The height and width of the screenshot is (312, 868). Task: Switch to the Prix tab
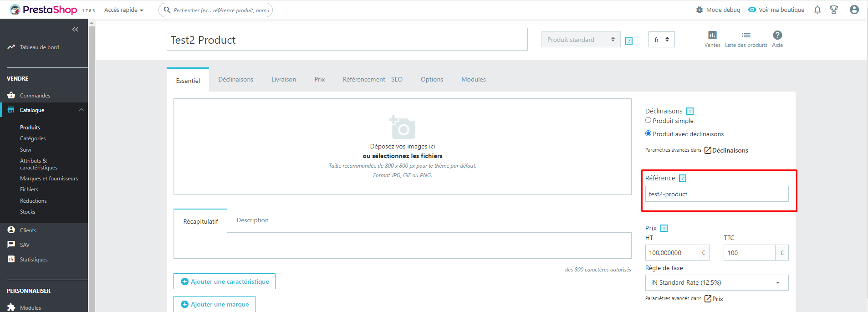pyautogui.click(x=319, y=79)
